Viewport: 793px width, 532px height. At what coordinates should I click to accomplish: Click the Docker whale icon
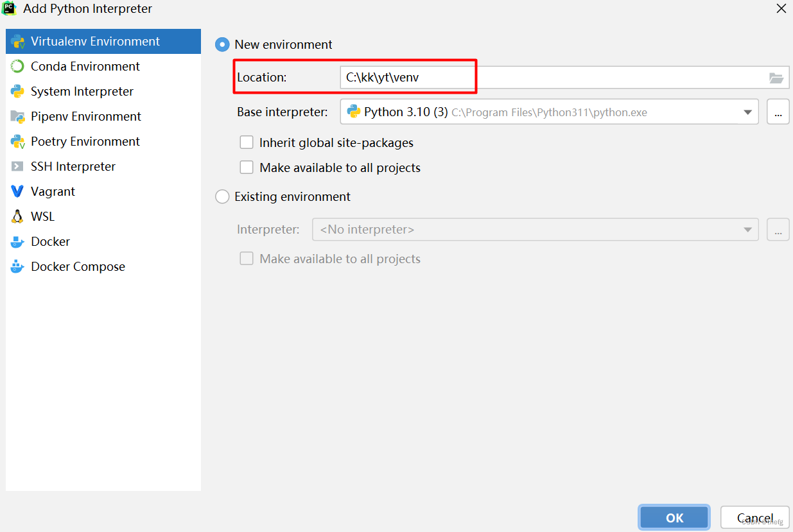pos(18,242)
